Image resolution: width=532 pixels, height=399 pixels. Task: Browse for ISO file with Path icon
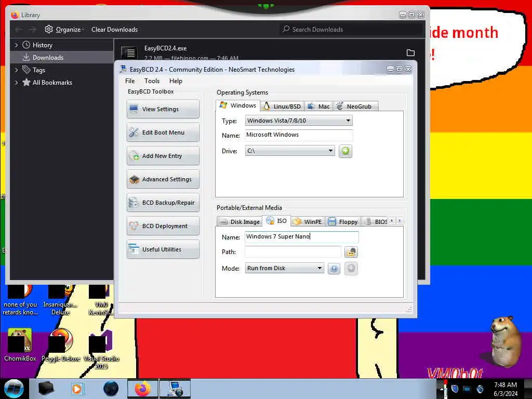(x=351, y=252)
